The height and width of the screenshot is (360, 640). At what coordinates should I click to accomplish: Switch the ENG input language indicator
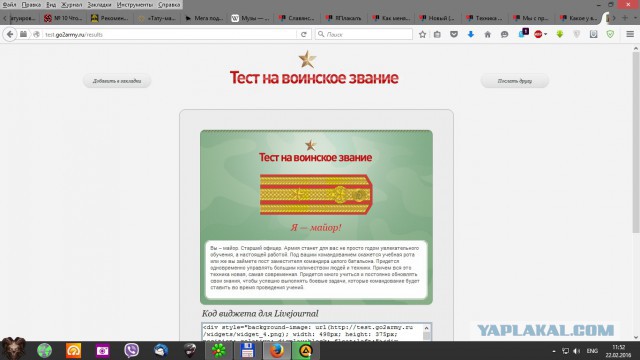coord(592,351)
